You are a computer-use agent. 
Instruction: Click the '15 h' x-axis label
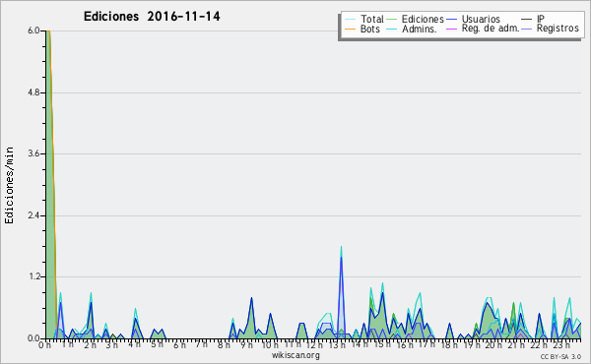click(x=382, y=344)
